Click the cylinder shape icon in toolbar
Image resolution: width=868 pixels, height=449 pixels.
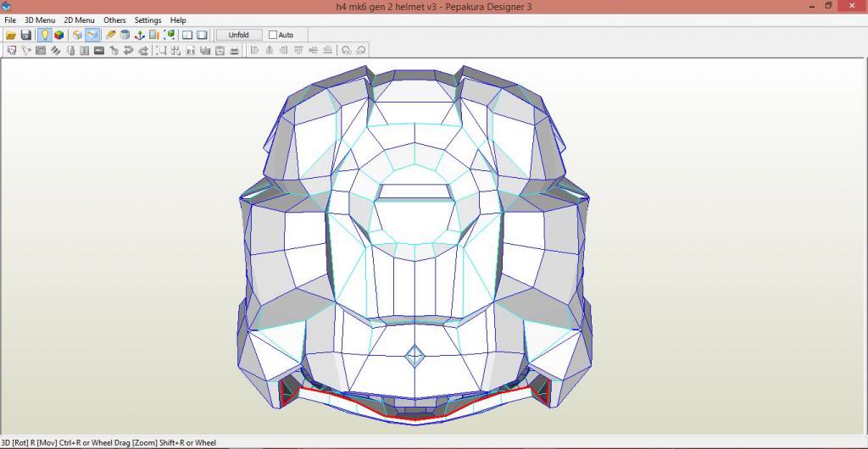(x=125, y=35)
